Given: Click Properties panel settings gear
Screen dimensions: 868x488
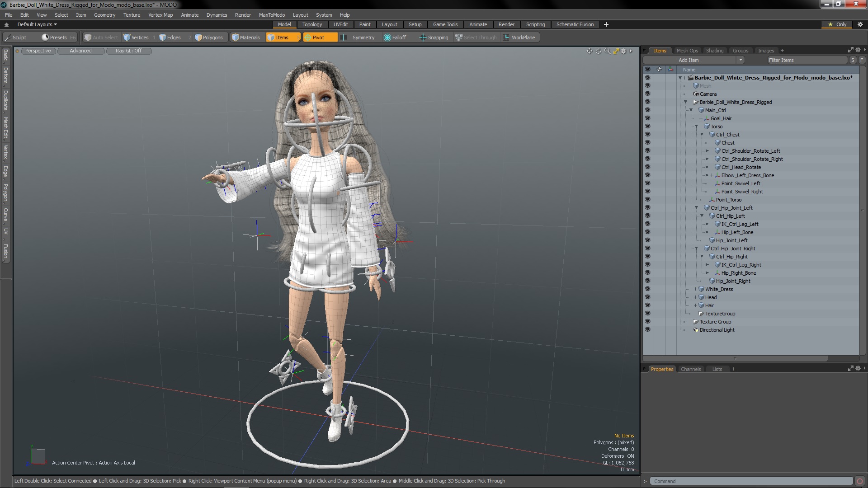Looking at the screenshot, I should [x=858, y=369].
